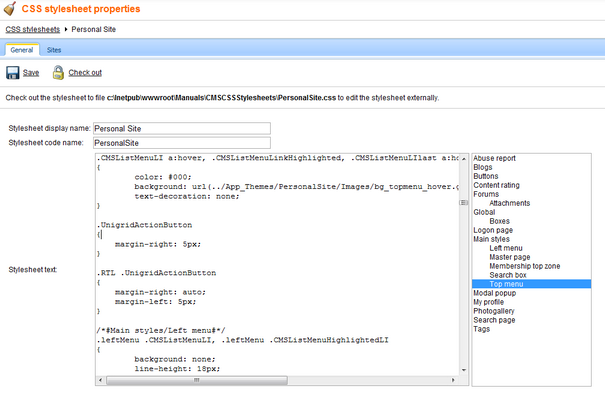Image resolution: width=605 pixels, height=394 pixels.
Task: Select Content rating in bookmarks list
Action: click(497, 185)
